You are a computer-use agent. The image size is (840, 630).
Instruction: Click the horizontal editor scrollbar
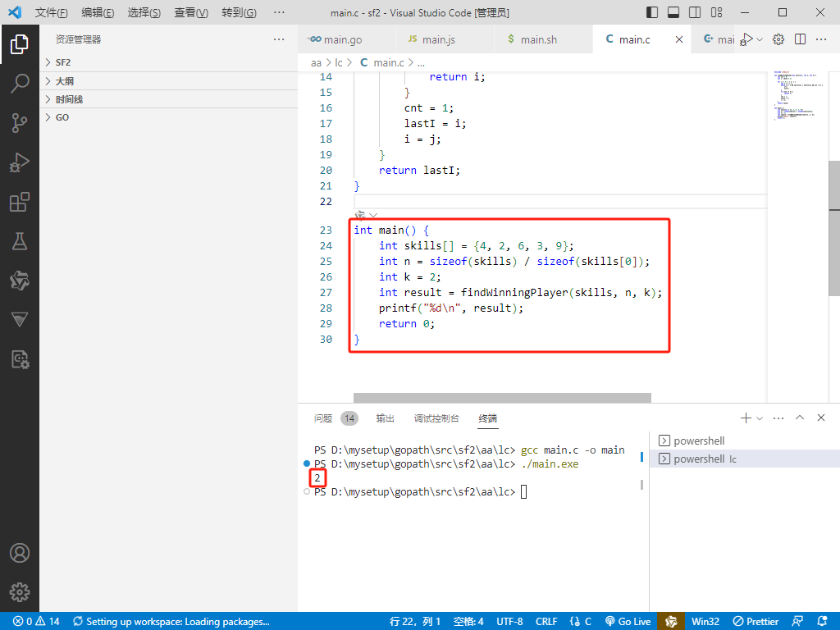502,398
